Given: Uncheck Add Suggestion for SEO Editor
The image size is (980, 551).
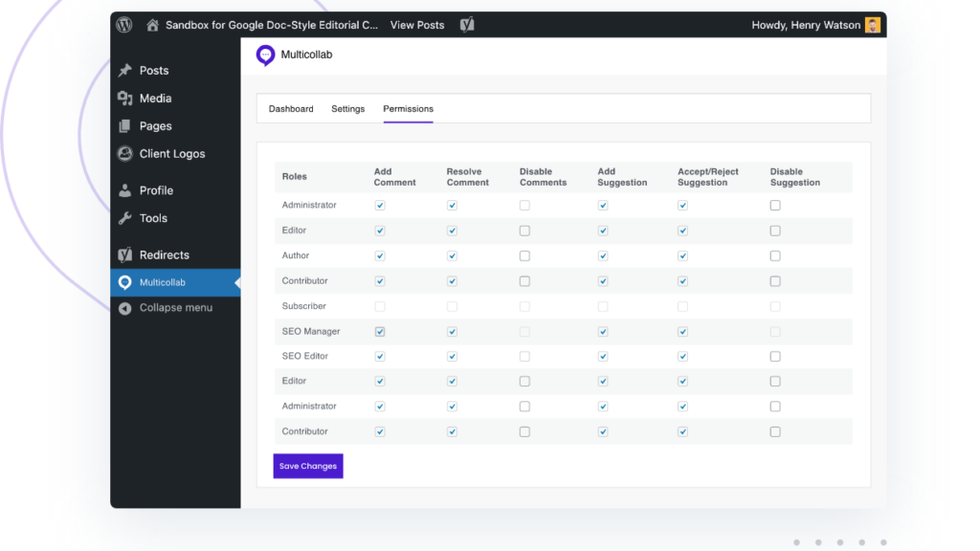Looking at the screenshot, I should (603, 357).
